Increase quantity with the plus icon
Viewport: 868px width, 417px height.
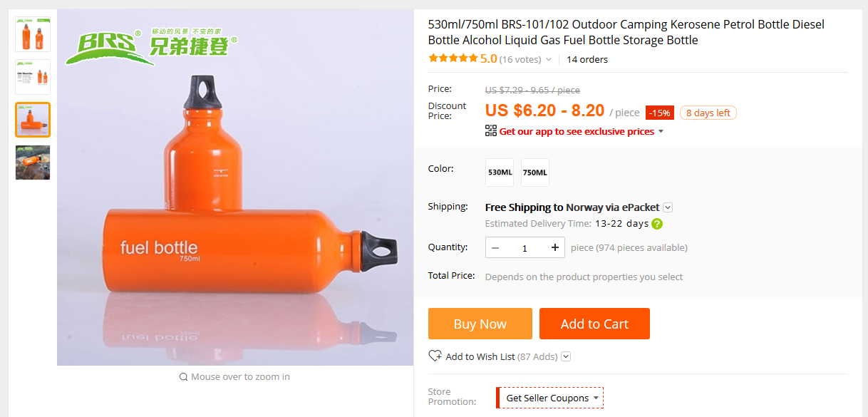[554, 247]
